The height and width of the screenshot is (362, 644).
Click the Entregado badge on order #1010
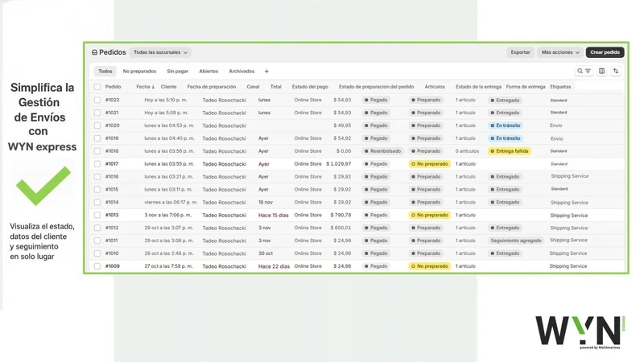click(x=505, y=253)
